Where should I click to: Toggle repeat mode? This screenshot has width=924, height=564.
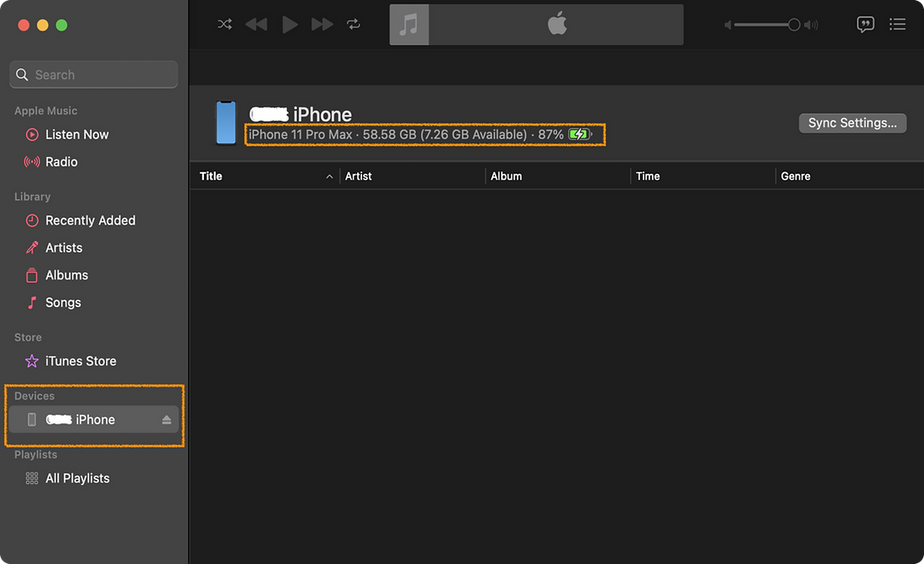[x=353, y=24]
